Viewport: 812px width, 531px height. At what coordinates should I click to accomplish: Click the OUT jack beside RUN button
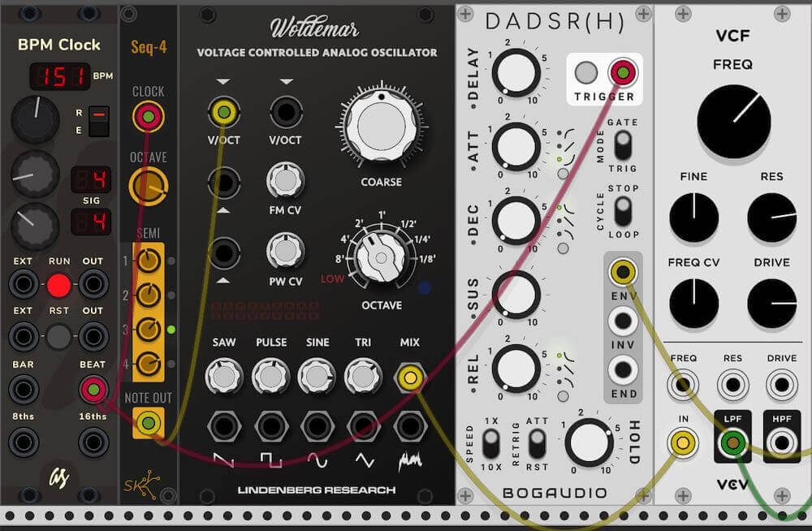93,284
